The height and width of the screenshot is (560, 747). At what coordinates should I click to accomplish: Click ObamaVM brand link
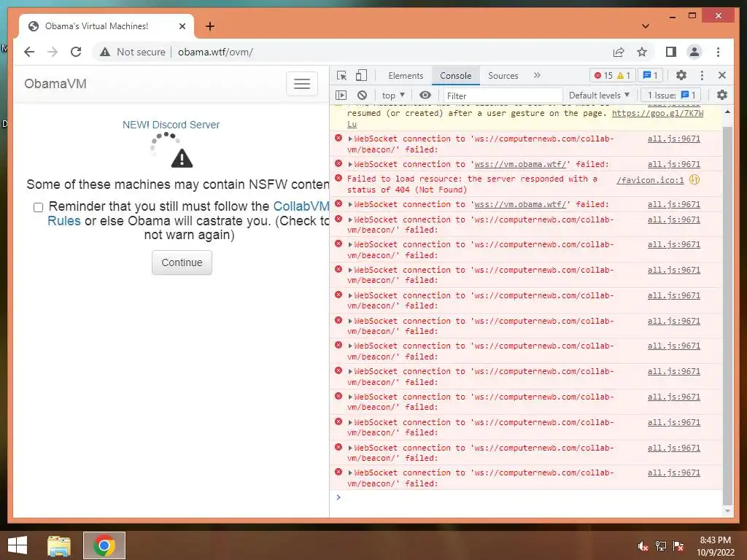click(55, 84)
